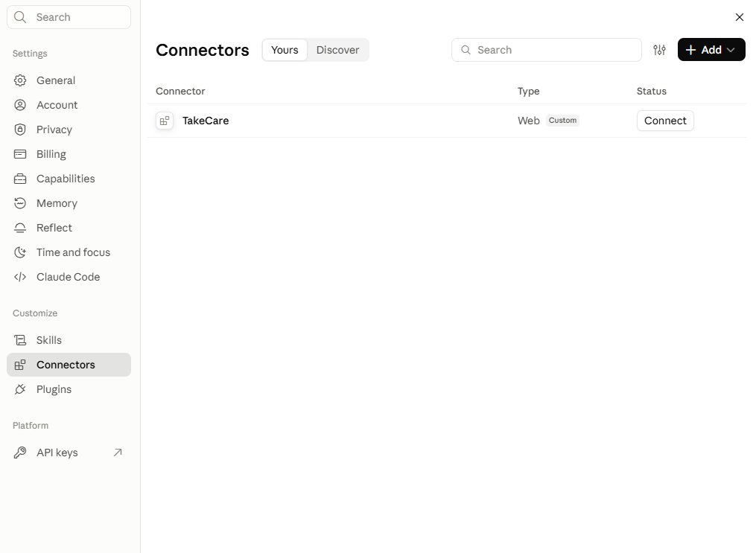Click the Billing card icon
Image resolution: width=756 pixels, height=553 pixels.
pos(20,154)
